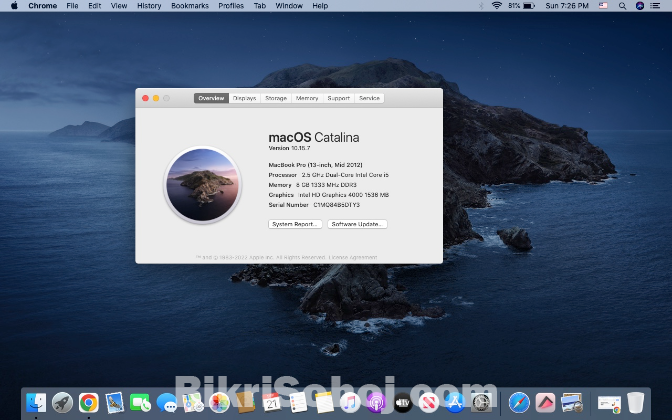Viewport: 672px width, 420px height.
Task: Click the MacBook Pro (13-inch, Mid 2012) text
Action: click(x=315, y=165)
